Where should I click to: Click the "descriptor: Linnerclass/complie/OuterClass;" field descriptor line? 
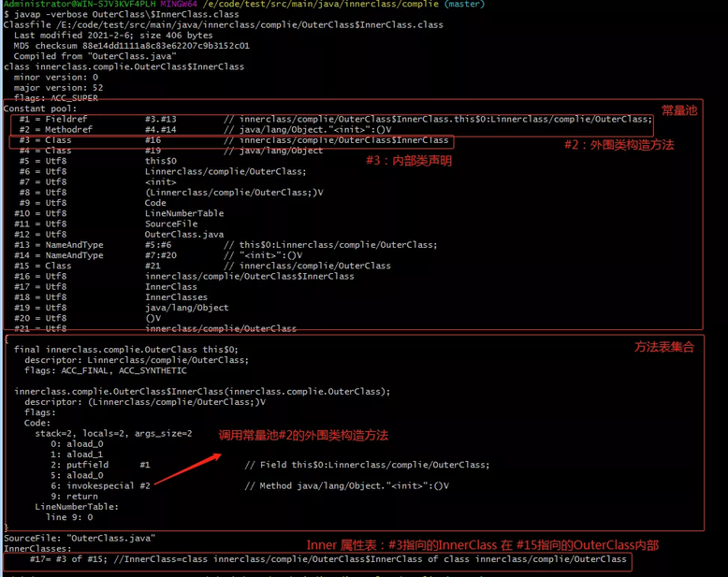coord(137,360)
